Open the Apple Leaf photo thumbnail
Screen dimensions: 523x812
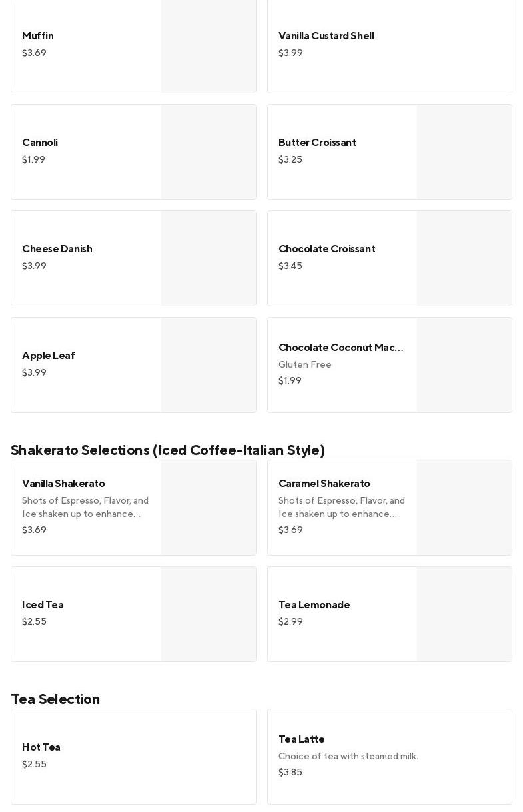point(209,365)
